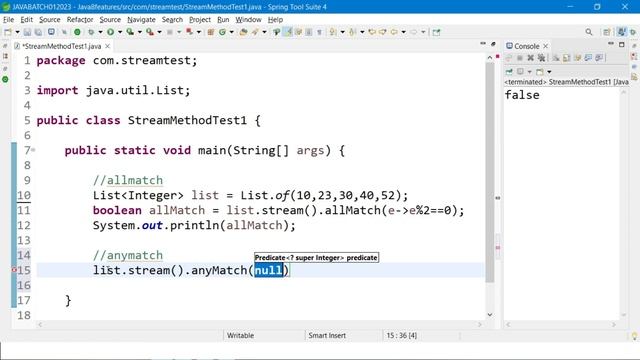Click the Save icon in the toolbar
This screenshot has width=640, height=360.
(27, 32)
